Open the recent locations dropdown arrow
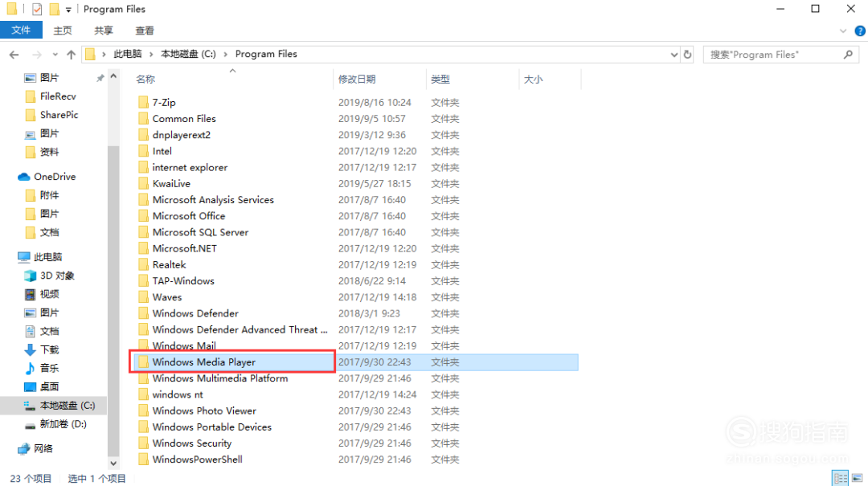Screen dimensions: 868x486 tap(55, 55)
